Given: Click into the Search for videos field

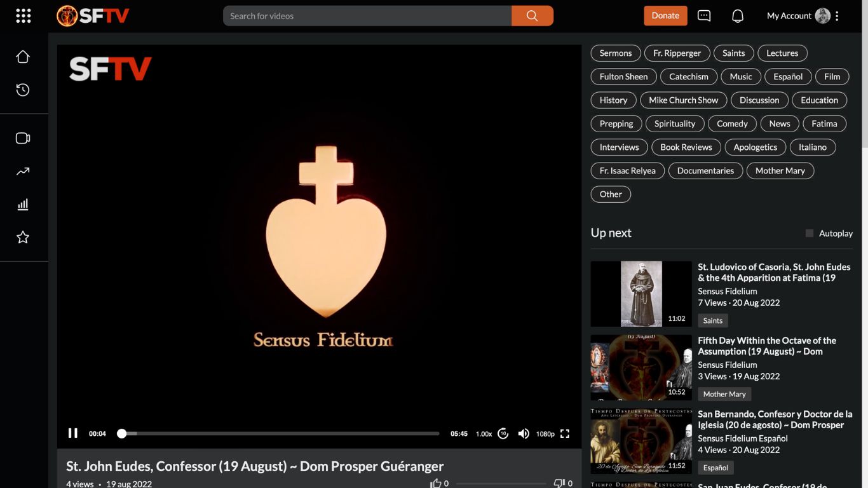Looking at the screenshot, I should point(367,16).
